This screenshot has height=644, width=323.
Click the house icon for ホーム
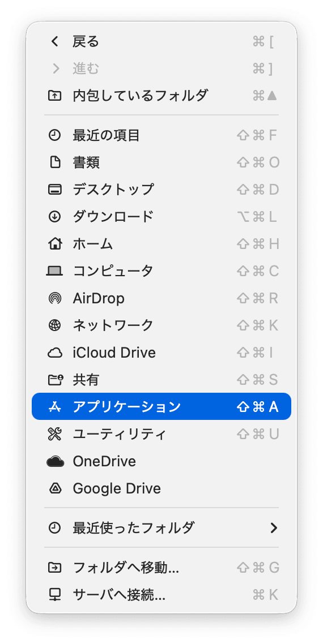[x=55, y=244]
